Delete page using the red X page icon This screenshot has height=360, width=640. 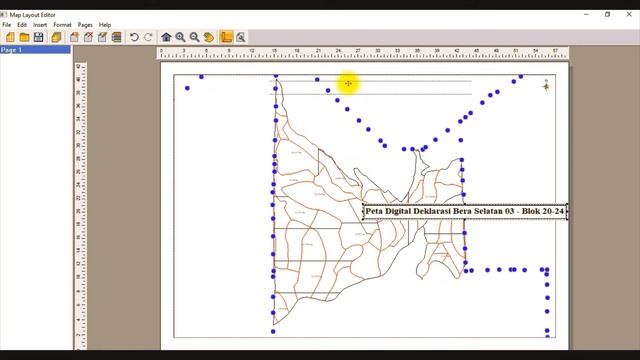click(88, 37)
